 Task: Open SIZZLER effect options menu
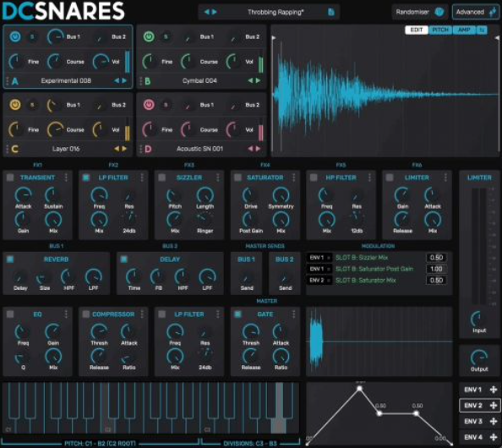[x=218, y=178]
